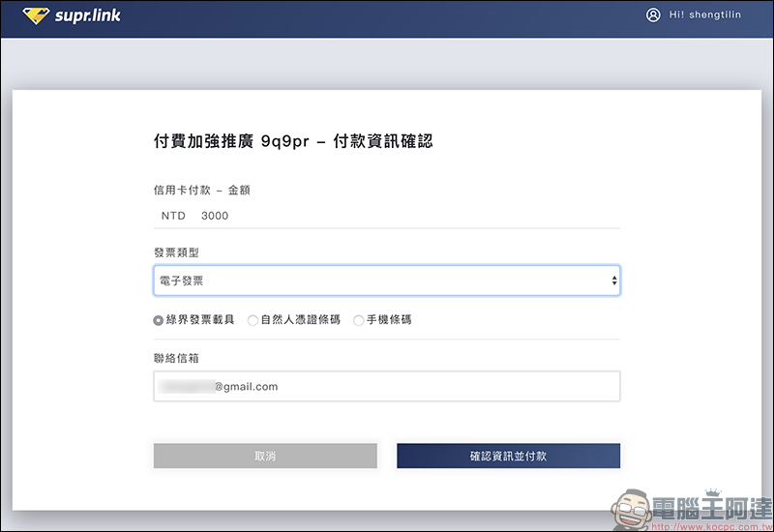Open the "Hi! shengtilin" account menu
774x532 pixels.
click(715, 15)
